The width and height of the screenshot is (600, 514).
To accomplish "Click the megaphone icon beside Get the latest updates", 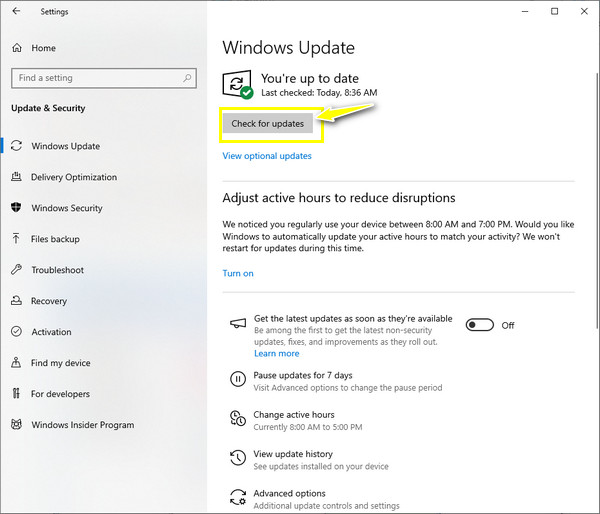I will click(x=238, y=323).
